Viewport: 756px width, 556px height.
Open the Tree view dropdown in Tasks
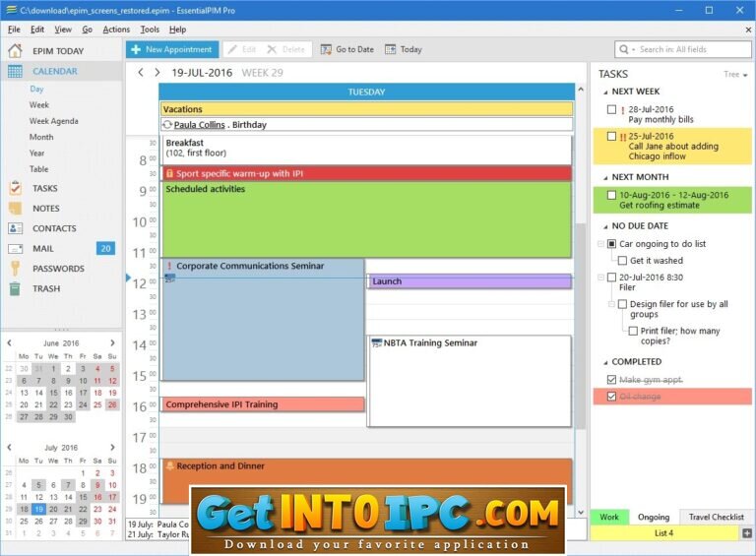[735, 74]
